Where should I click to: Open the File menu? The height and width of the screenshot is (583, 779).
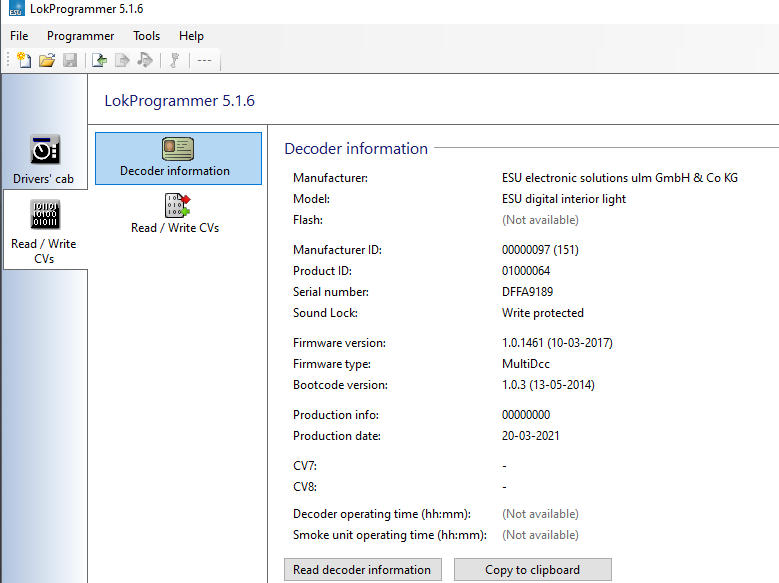tap(19, 36)
